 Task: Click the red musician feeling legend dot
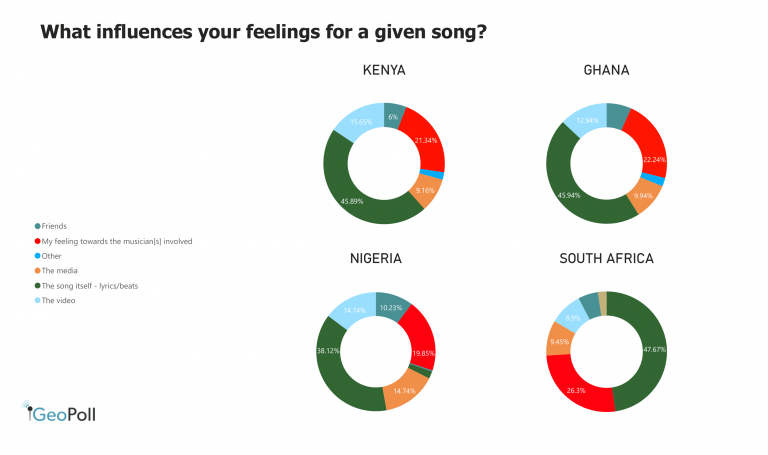[38, 241]
